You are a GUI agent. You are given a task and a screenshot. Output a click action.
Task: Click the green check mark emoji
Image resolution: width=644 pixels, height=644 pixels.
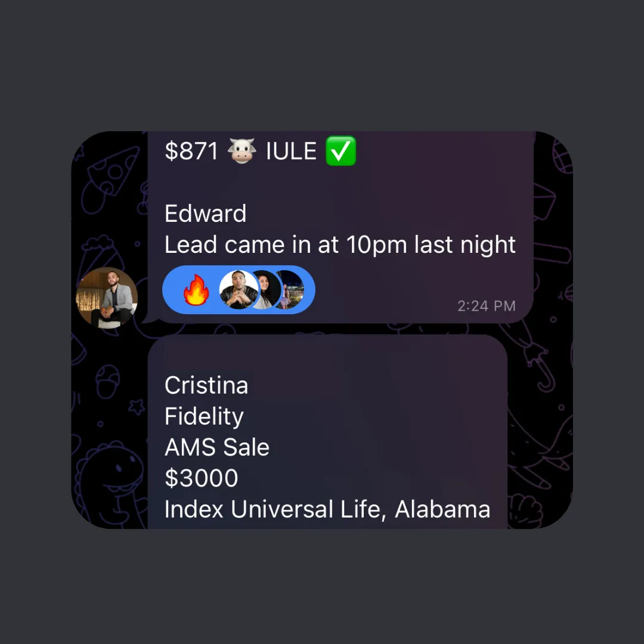coord(340,151)
